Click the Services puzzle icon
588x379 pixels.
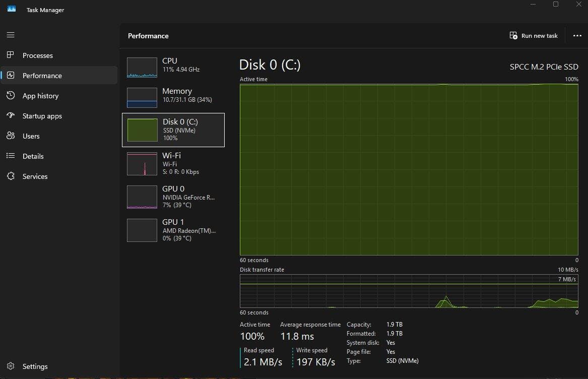point(11,176)
